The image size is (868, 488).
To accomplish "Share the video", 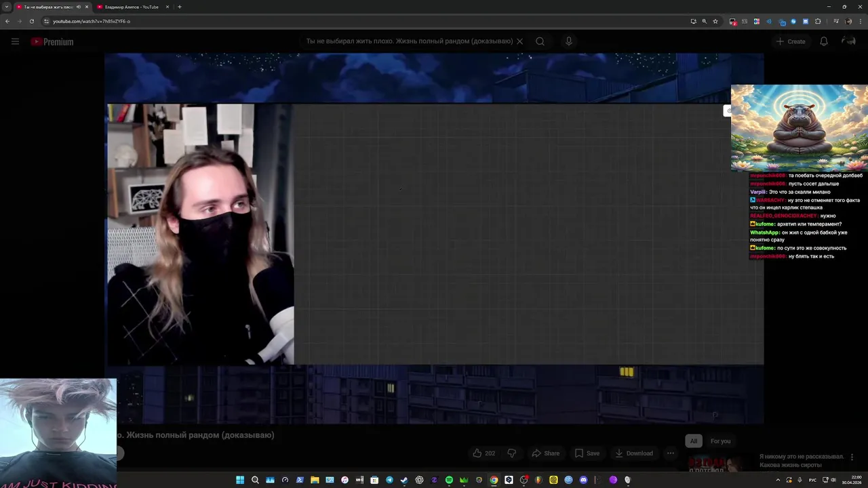I will [546, 453].
